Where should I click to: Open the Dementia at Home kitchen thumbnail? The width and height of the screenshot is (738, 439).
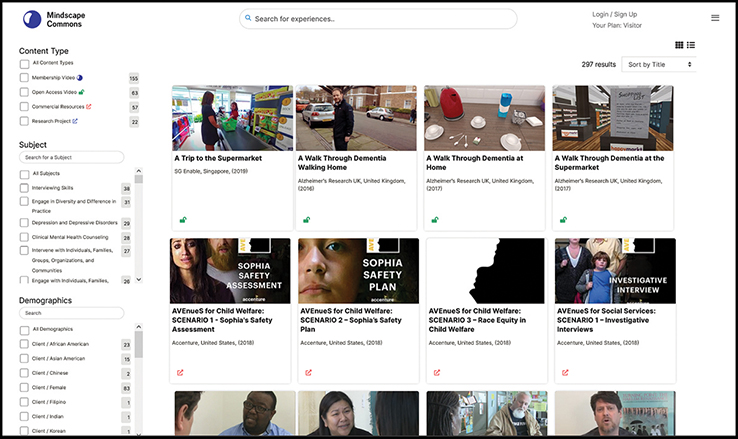tap(484, 118)
